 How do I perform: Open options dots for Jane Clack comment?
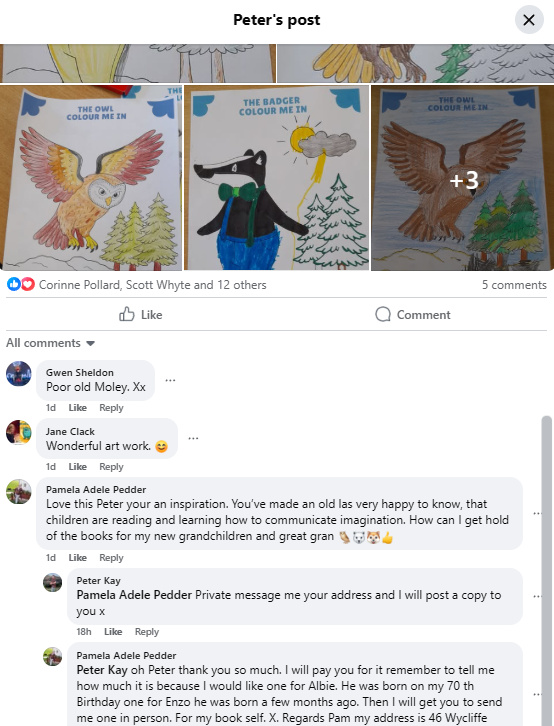pos(193,438)
